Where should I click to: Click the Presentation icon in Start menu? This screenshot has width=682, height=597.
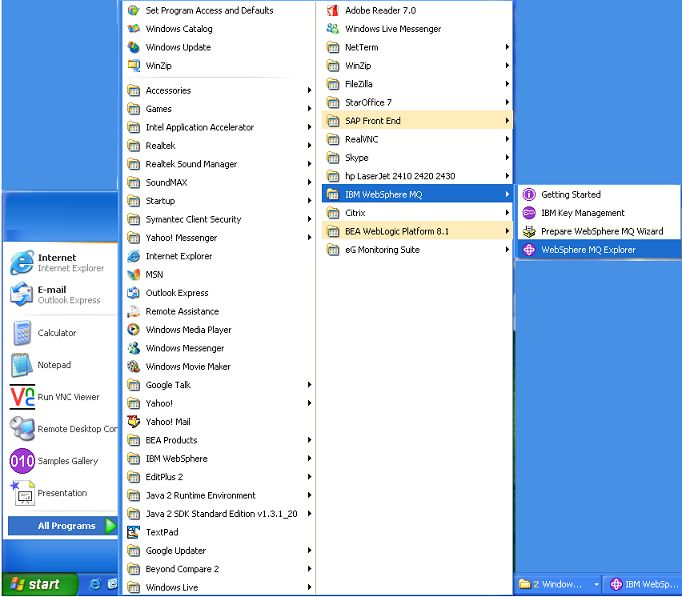[x=22, y=493]
